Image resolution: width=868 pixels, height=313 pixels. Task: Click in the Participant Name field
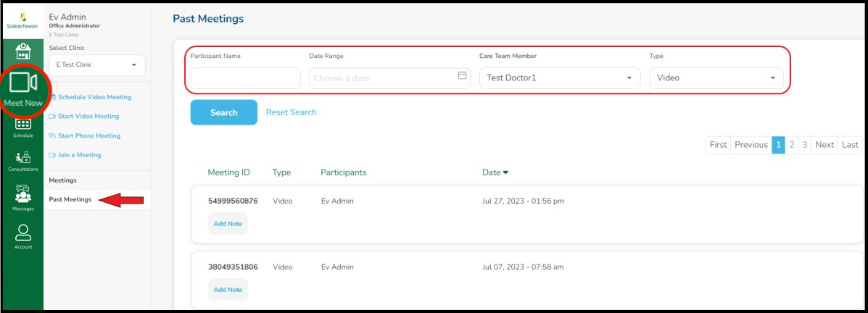[245, 78]
